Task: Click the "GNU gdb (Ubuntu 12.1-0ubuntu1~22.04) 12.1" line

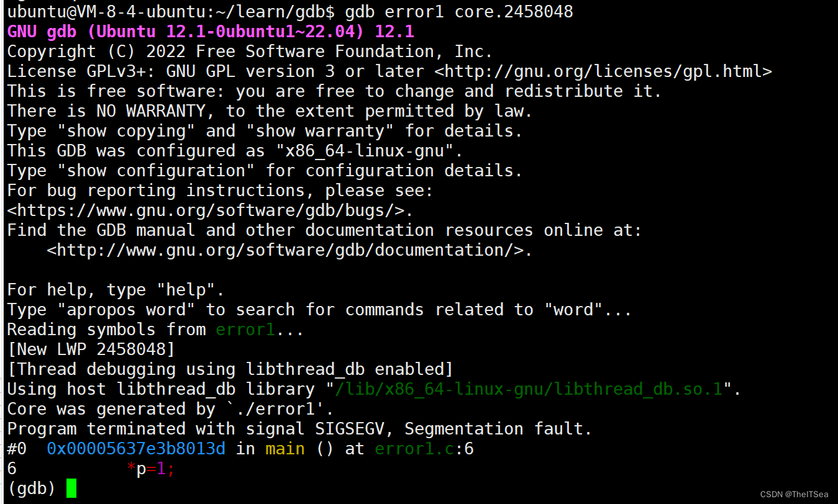Action: [211, 31]
